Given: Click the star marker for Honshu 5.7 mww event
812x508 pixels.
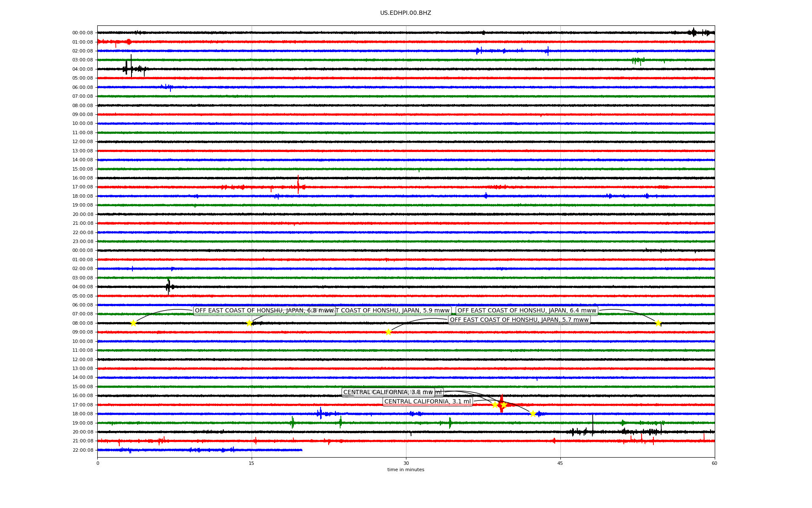Looking at the screenshot, I should (388, 332).
